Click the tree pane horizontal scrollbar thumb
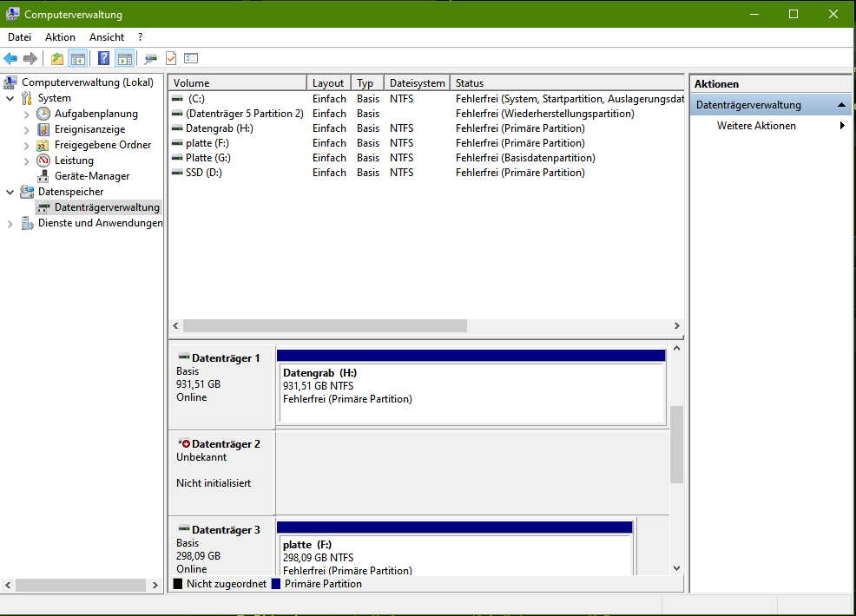The height and width of the screenshot is (616, 856). tap(81, 585)
